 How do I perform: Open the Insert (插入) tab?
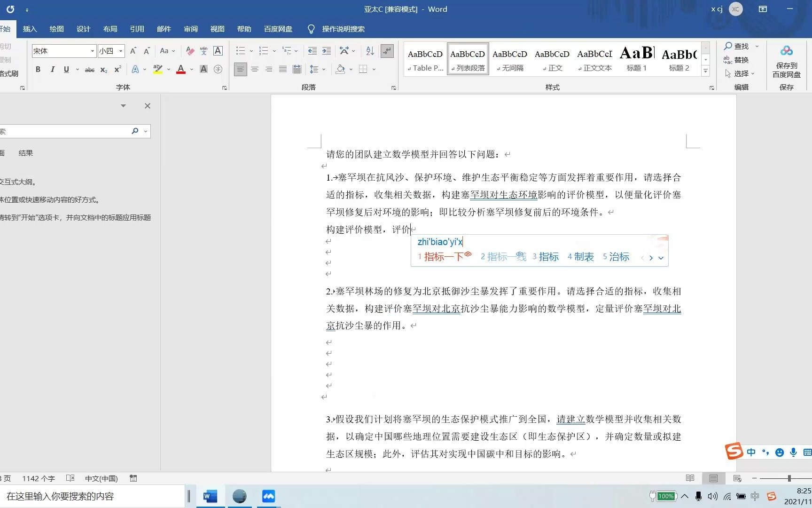(30, 29)
